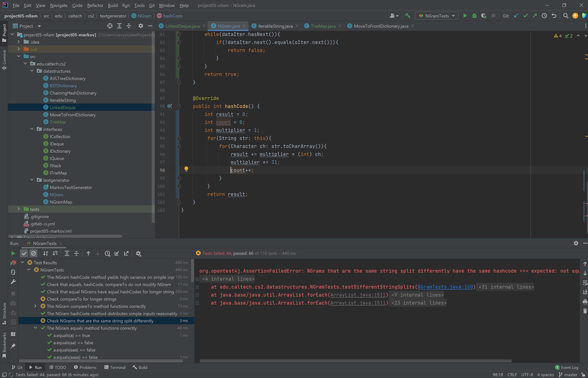This screenshot has height=378, width=588.
Task: Click the Build project hammer icon
Action: point(407,16)
